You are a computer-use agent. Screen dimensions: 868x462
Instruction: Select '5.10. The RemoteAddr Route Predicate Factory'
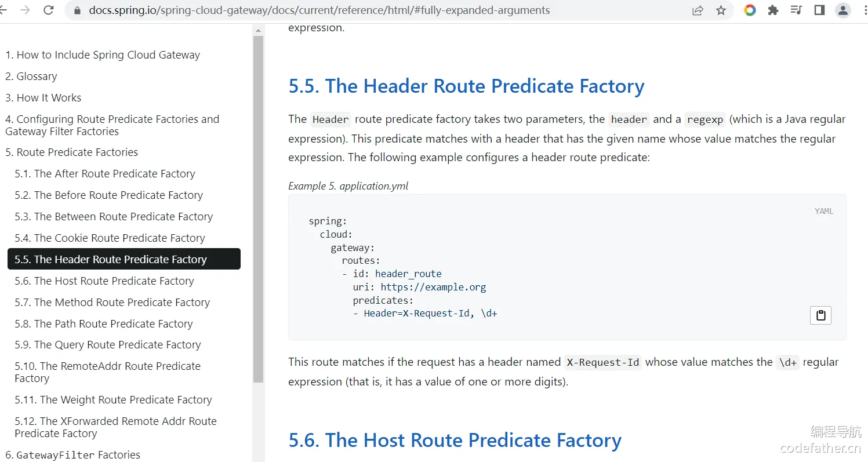click(108, 372)
